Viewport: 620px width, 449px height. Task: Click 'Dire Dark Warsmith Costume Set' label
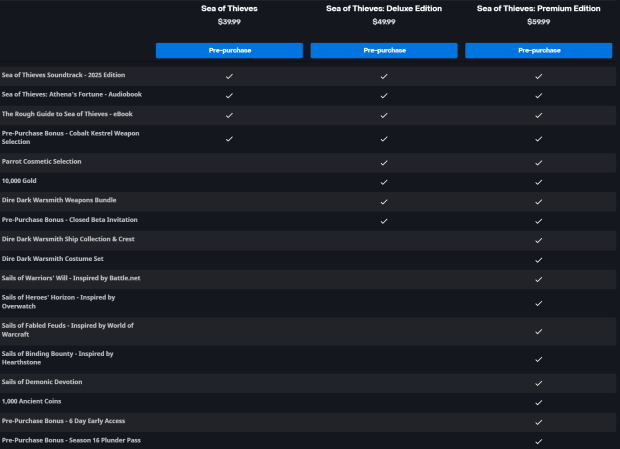tap(53, 258)
